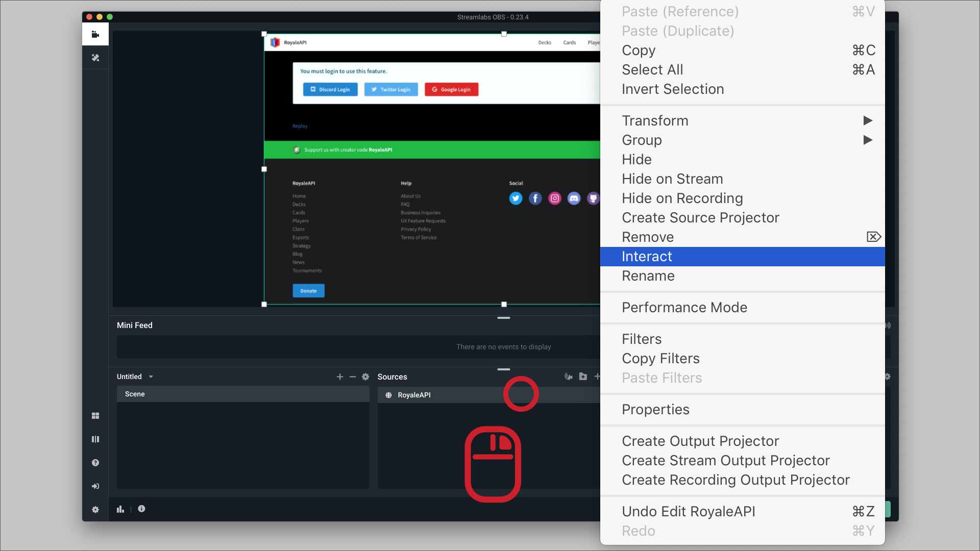The height and width of the screenshot is (551, 980).
Task: Select Hide in the context menu
Action: pos(743,159)
